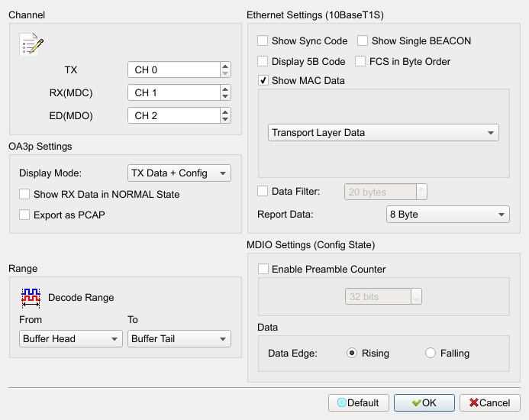
Task: Confirm settings with the OK button
Action: pyautogui.click(x=424, y=402)
